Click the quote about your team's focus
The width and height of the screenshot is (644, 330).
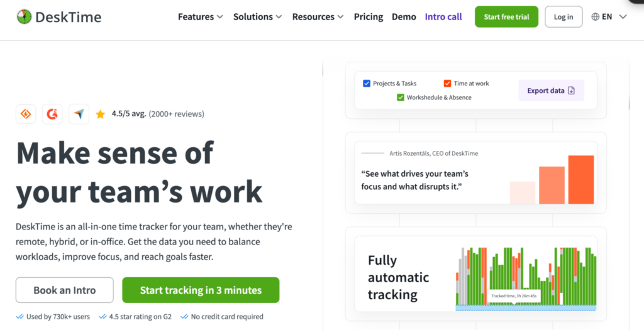415,180
